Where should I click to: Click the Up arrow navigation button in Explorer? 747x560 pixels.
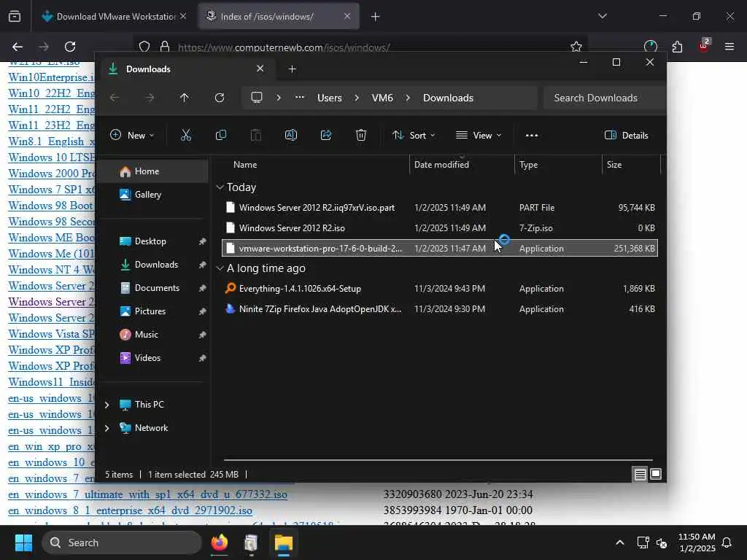[185, 98]
